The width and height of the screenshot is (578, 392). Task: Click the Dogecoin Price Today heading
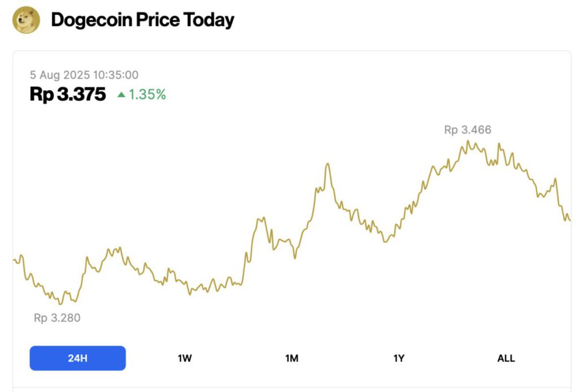click(142, 19)
